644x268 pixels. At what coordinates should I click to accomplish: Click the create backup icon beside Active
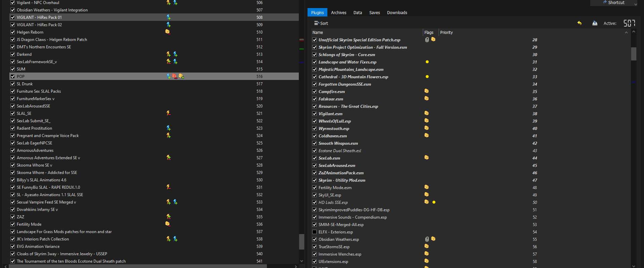coord(595,23)
